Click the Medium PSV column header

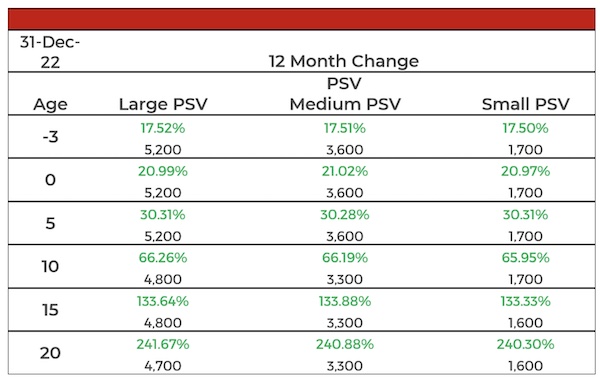click(345, 104)
